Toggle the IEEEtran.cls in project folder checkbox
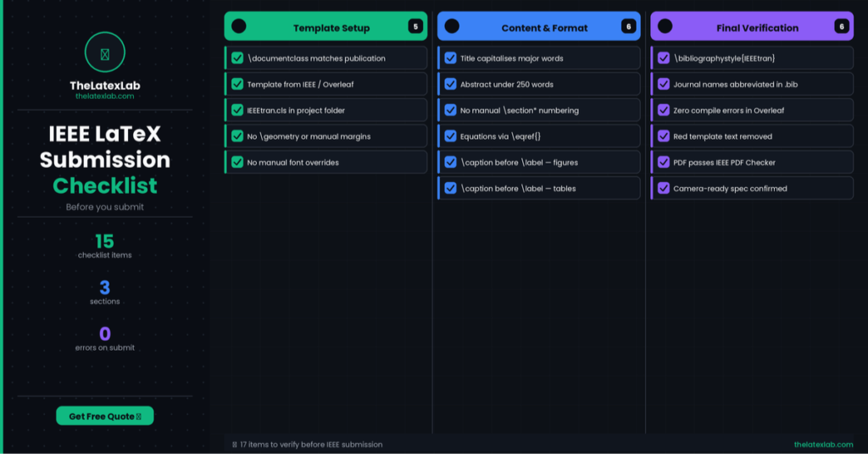Screen dimensions: 868x454 pyautogui.click(x=237, y=110)
